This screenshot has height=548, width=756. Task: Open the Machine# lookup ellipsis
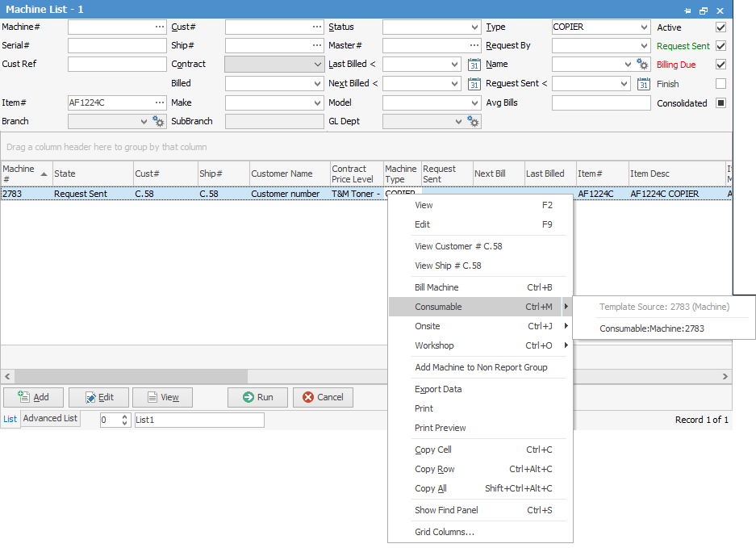(x=159, y=27)
